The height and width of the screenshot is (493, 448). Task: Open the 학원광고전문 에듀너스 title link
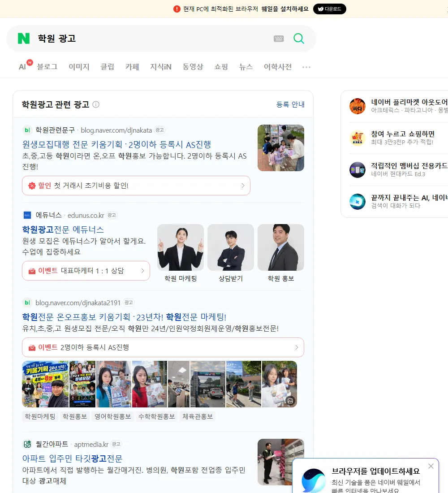click(x=63, y=229)
